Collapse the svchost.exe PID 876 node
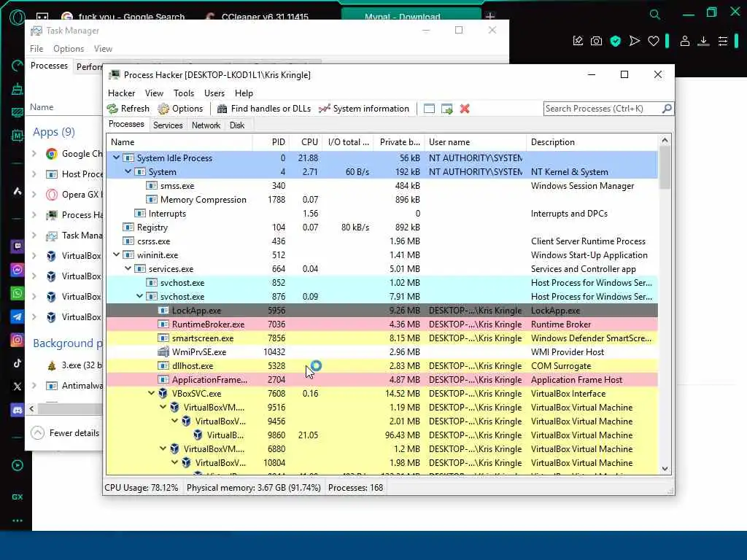747x560 pixels. pos(139,296)
